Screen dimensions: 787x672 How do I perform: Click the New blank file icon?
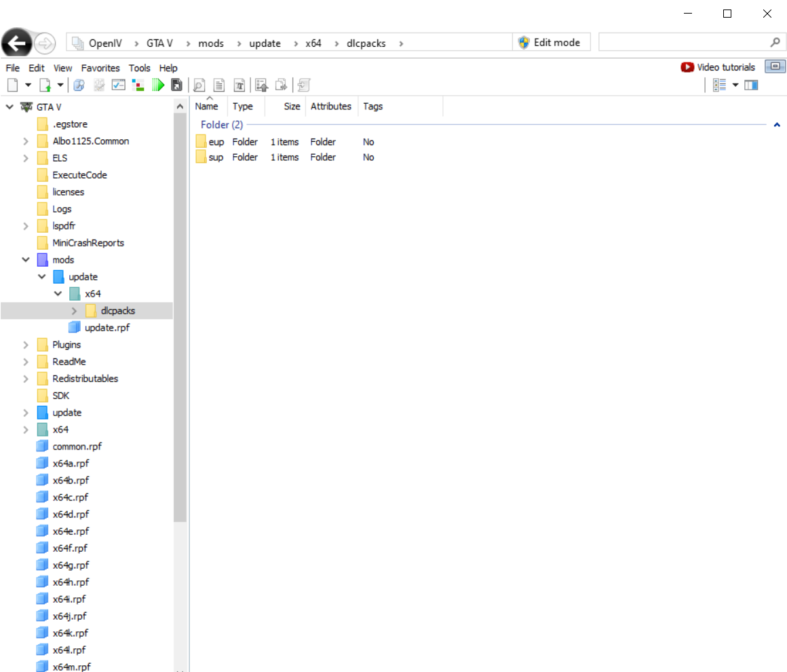[x=12, y=85]
